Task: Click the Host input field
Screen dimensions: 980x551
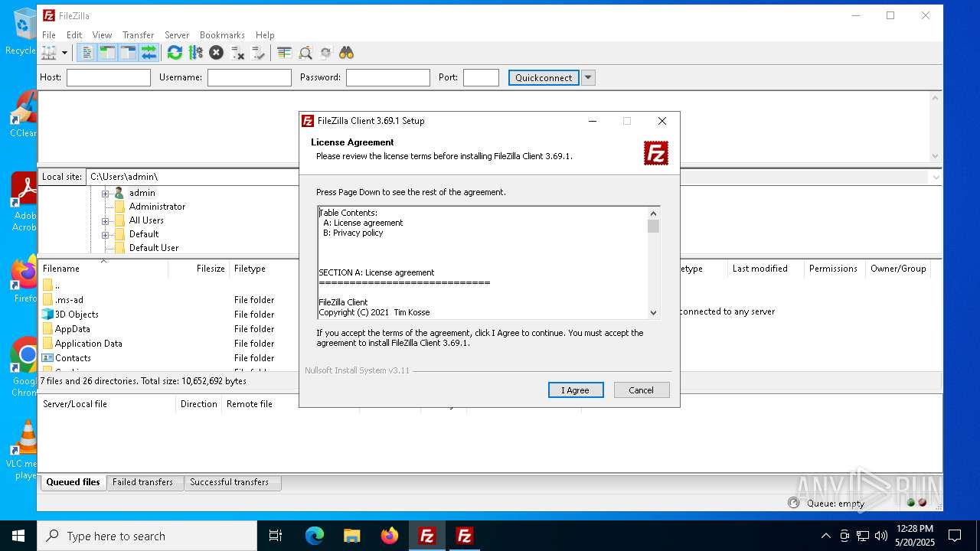Action: [109, 77]
